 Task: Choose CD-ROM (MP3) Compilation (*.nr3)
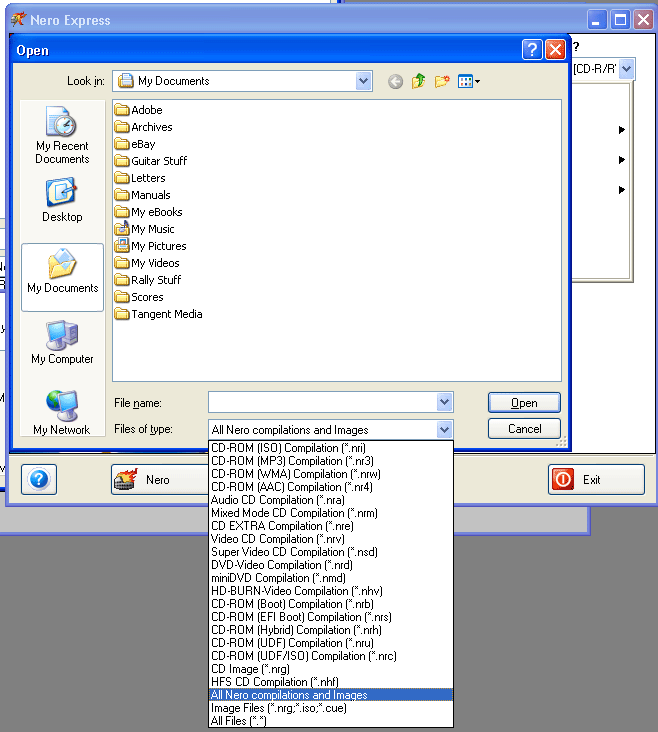pos(331,461)
